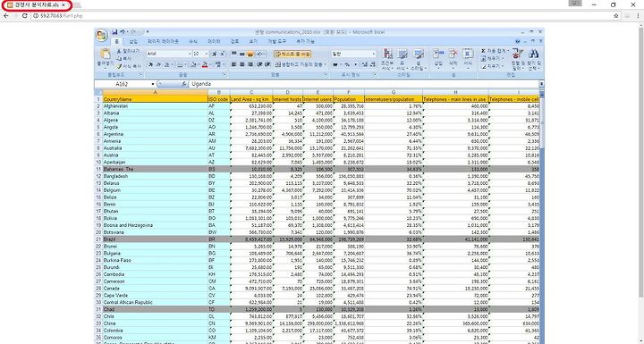Open Conditional Formatting

[387, 60]
